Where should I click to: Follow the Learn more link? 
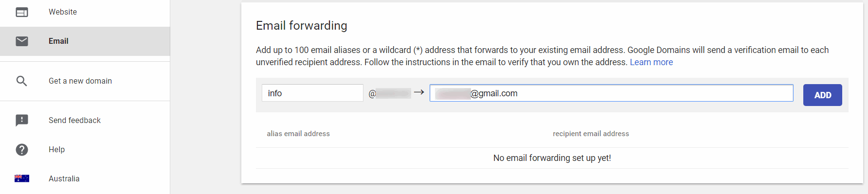tap(651, 62)
